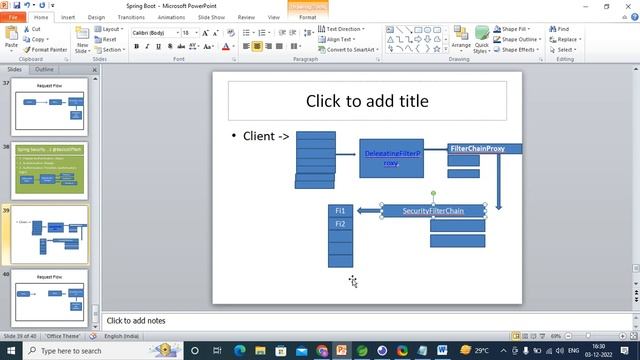The height and width of the screenshot is (360, 640).
Task: Open the Text Direction dropdown
Action: (341, 29)
